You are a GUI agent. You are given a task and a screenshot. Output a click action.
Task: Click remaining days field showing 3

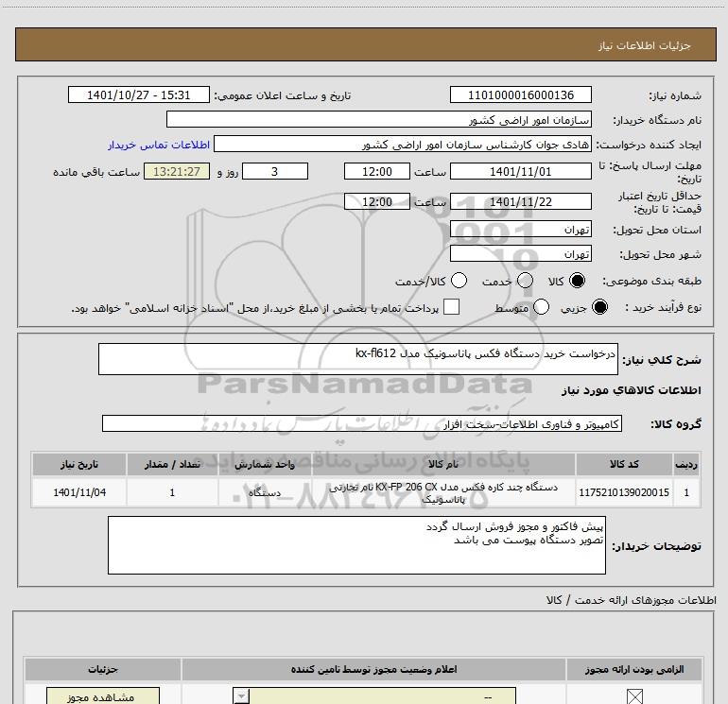click(x=275, y=171)
